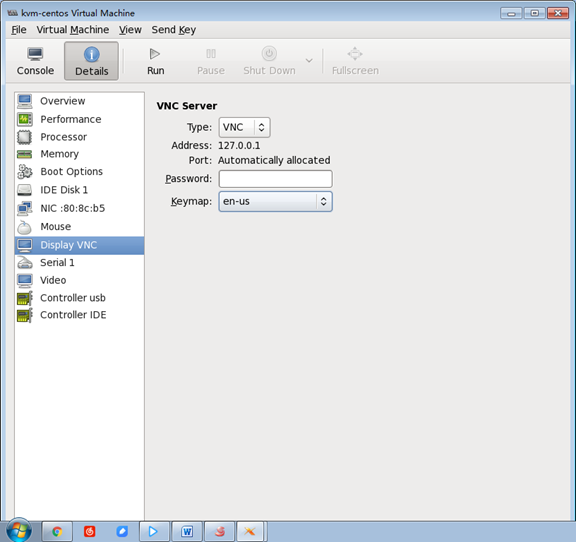Viewport: 576px width, 542px height.
Task: Select Boot Options in the hardware list
Action: click(x=79, y=172)
